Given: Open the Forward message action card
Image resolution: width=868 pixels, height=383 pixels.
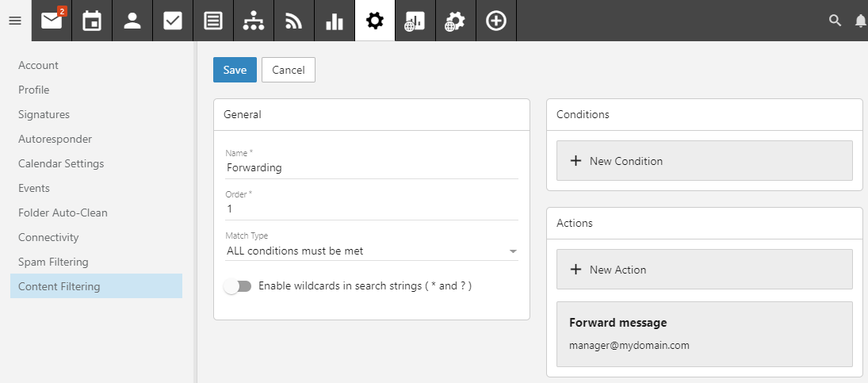Looking at the screenshot, I should click(x=704, y=334).
